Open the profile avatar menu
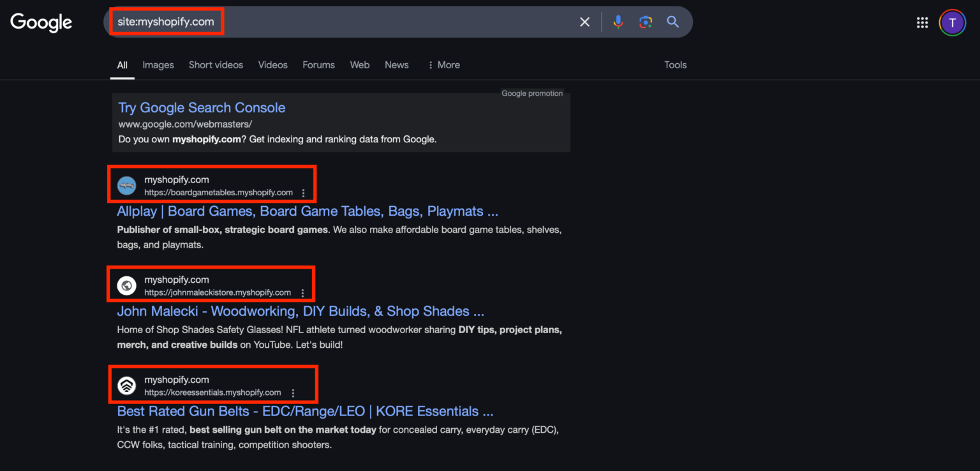The height and width of the screenshot is (471, 980). click(x=952, y=22)
